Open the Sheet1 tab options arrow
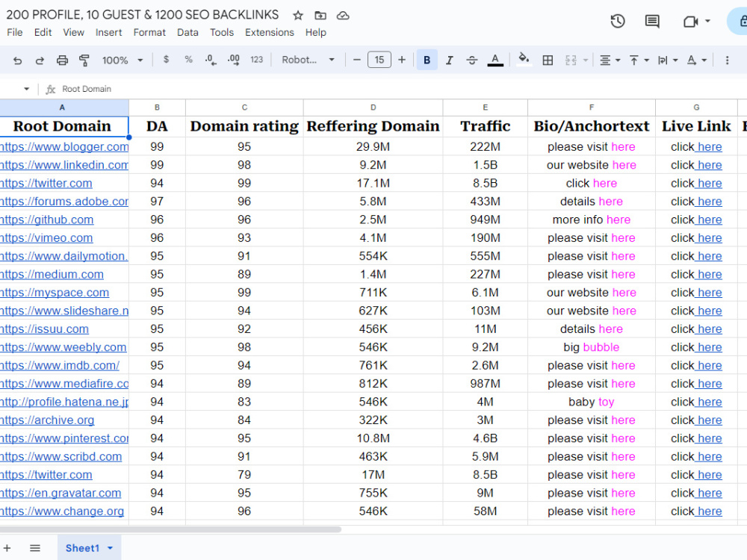Image resolution: width=747 pixels, height=560 pixels. tap(110, 548)
